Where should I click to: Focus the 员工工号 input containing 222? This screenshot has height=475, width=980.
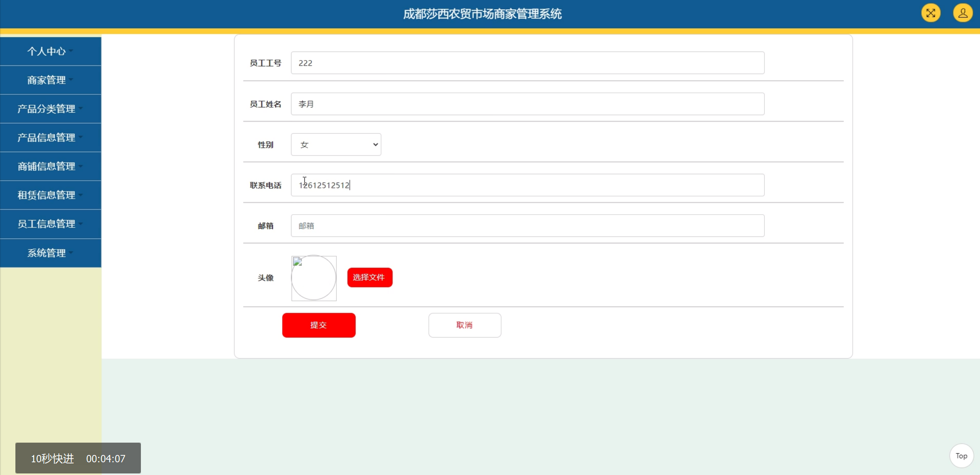(527, 63)
